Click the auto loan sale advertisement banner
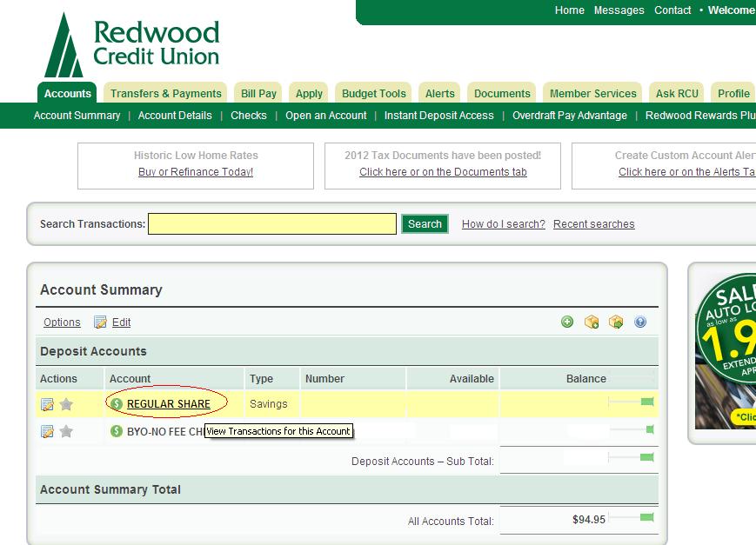 (x=726, y=351)
